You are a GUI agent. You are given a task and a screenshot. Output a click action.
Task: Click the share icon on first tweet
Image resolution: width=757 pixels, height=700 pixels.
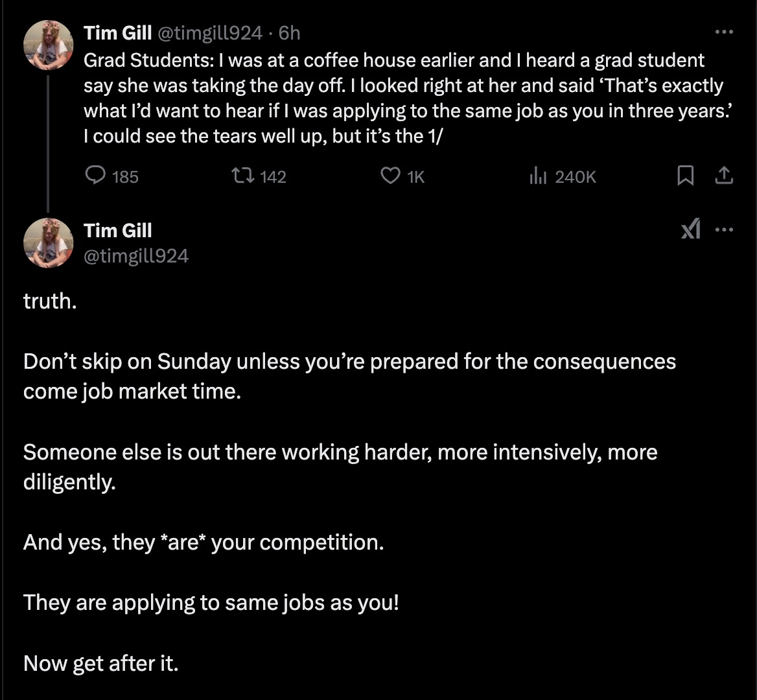click(x=724, y=176)
